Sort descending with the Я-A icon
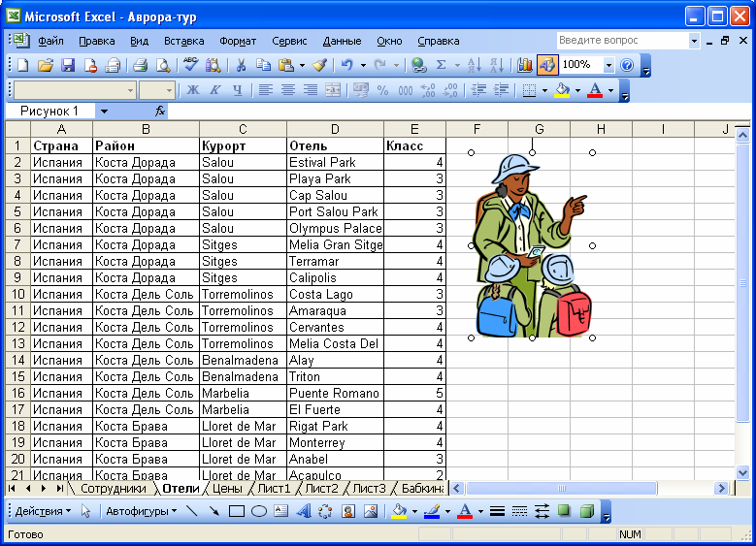 pos(497,65)
